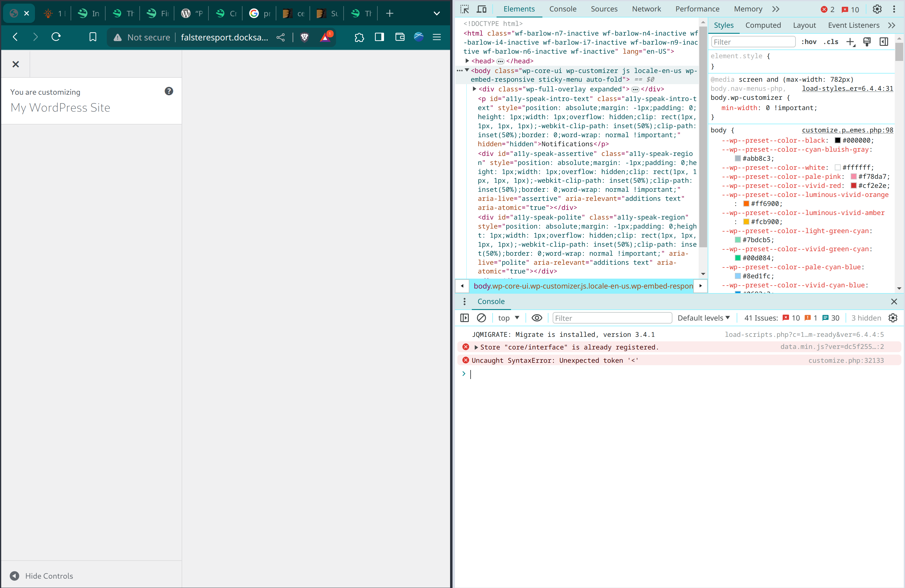Expand the Store core/interface error message
Screen dimensions: 905x588
[476, 347]
